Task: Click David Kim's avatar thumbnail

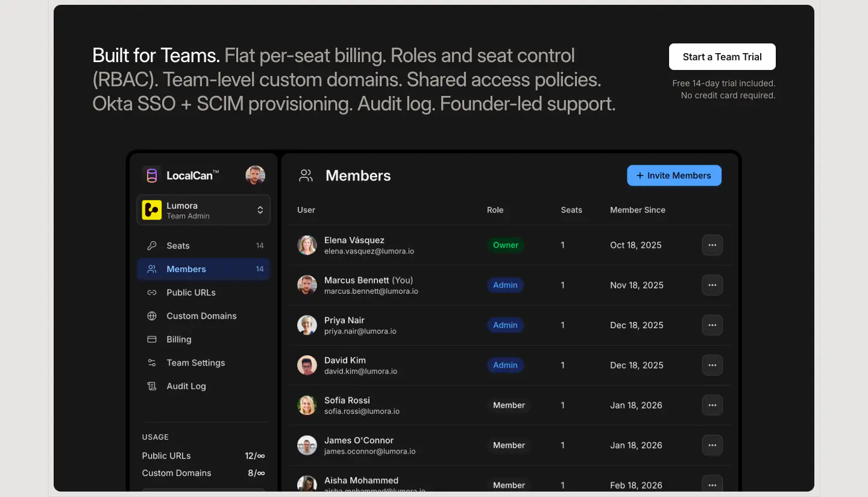Action: (x=307, y=366)
